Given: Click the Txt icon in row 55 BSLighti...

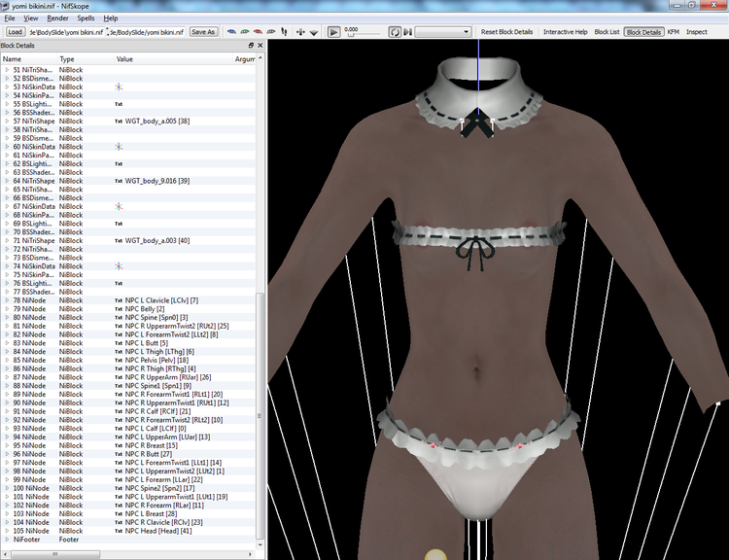Looking at the screenshot, I should [x=119, y=104].
